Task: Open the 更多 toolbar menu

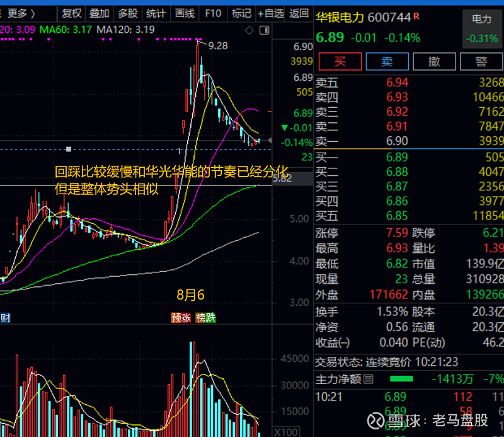Action: pyautogui.click(x=21, y=13)
